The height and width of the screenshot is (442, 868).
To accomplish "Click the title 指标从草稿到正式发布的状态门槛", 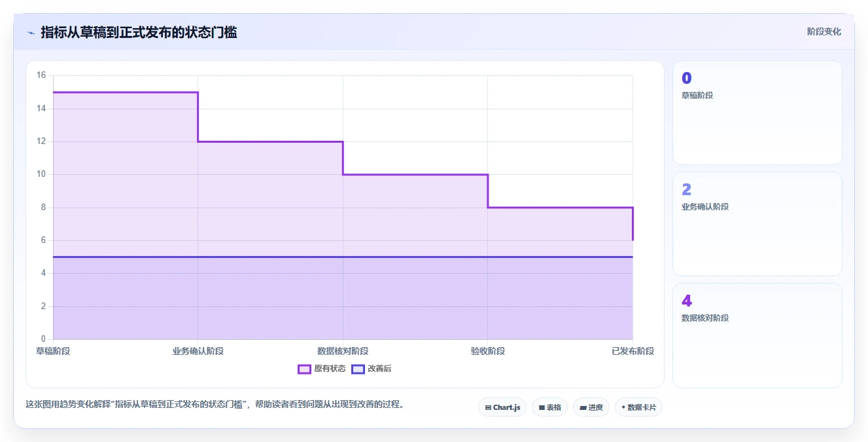I will (x=139, y=32).
